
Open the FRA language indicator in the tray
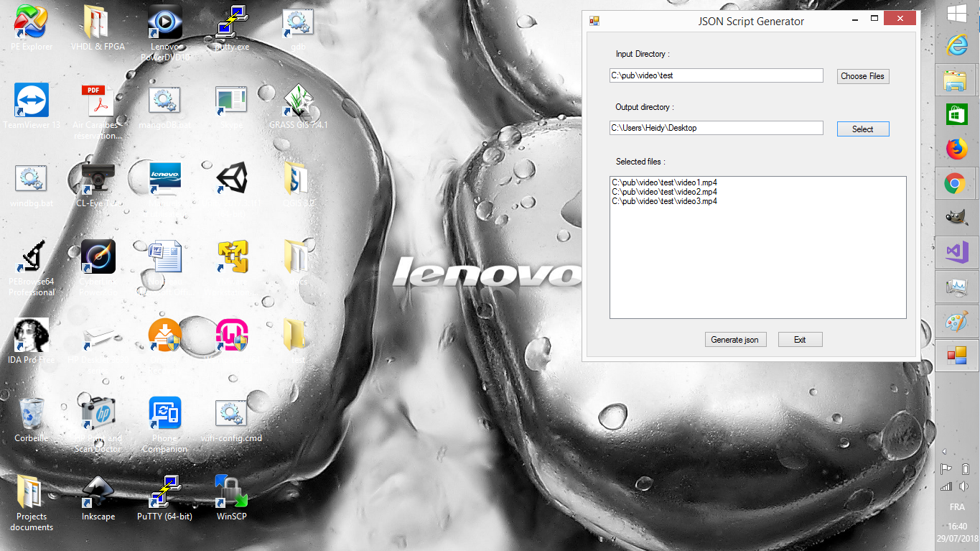coord(957,506)
